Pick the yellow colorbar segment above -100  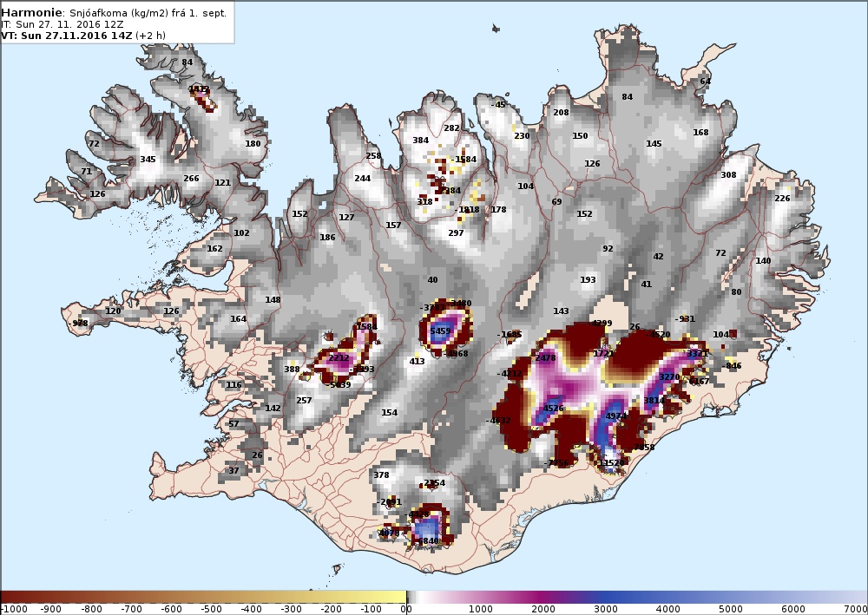coord(371,597)
